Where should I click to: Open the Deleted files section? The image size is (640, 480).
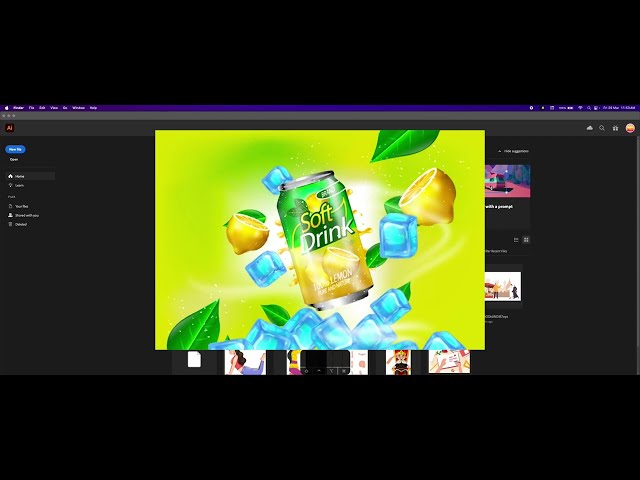tap(21, 224)
